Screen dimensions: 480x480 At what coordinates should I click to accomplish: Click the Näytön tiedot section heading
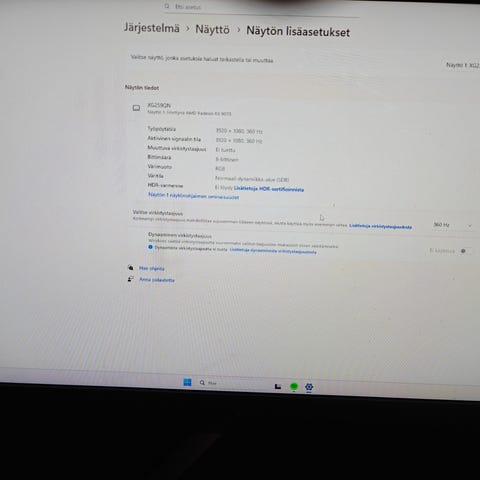[142, 88]
